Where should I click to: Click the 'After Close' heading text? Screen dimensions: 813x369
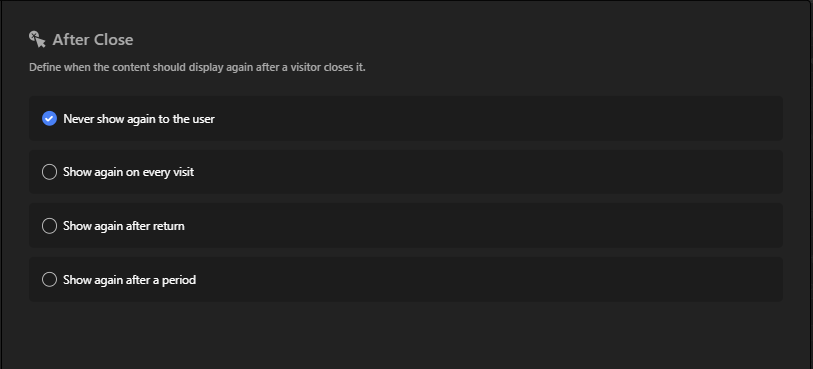pos(93,40)
